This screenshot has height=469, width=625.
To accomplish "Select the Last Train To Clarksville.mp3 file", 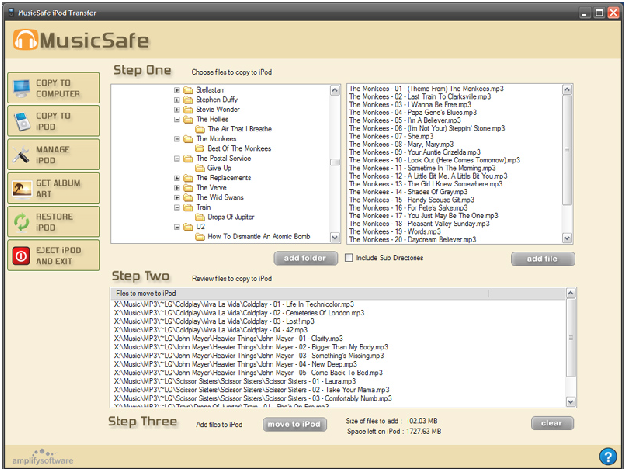I will coord(420,97).
